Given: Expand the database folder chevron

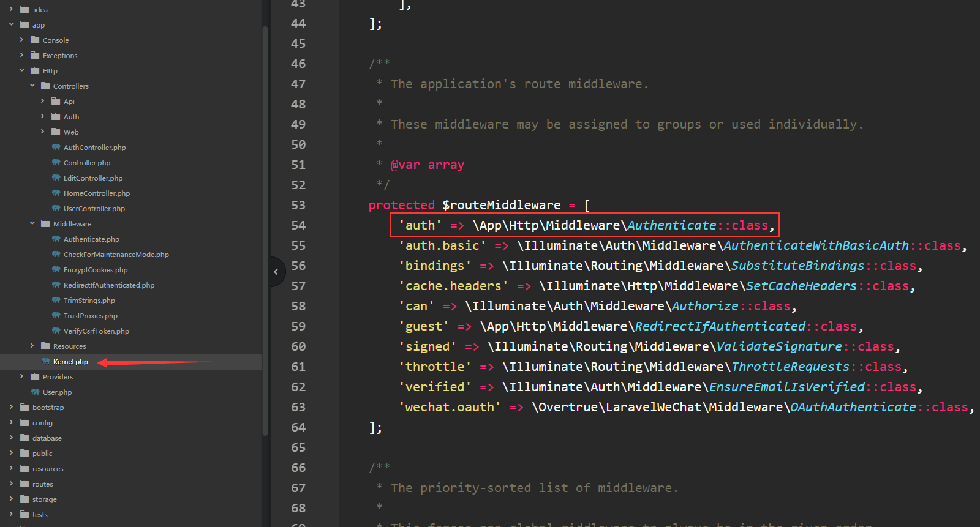Looking at the screenshot, I should (x=11, y=438).
